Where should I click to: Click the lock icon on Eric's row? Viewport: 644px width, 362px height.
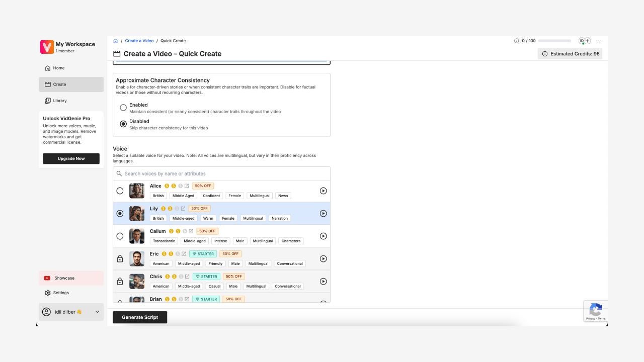120,258
